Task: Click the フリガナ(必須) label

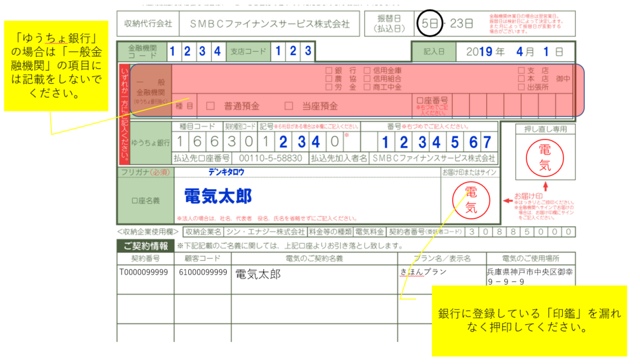Action: [145, 172]
